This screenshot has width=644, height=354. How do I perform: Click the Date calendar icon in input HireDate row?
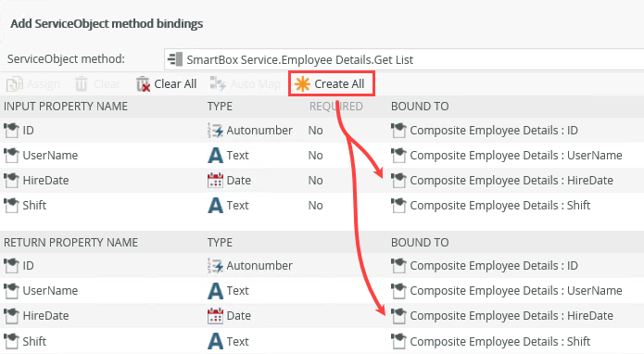215,181
